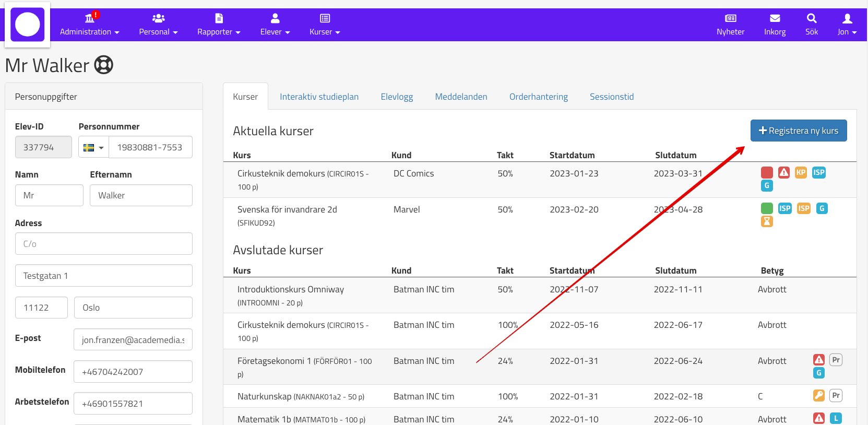Switch to the Elevlogg tab
This screenshot has width=868, height=425.
click(x=397, y=97)
